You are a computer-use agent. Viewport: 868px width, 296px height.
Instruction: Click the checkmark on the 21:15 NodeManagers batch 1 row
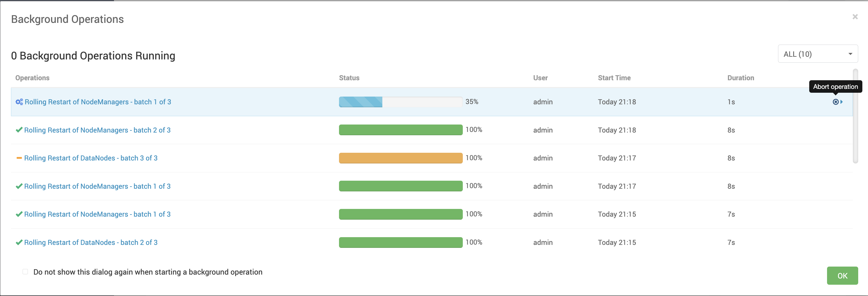(19, 214)
